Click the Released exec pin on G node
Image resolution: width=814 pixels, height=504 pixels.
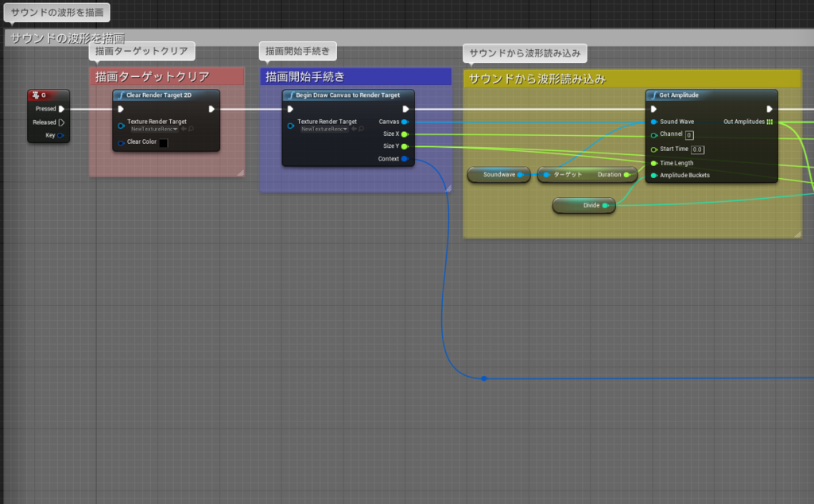click(61, 122)
